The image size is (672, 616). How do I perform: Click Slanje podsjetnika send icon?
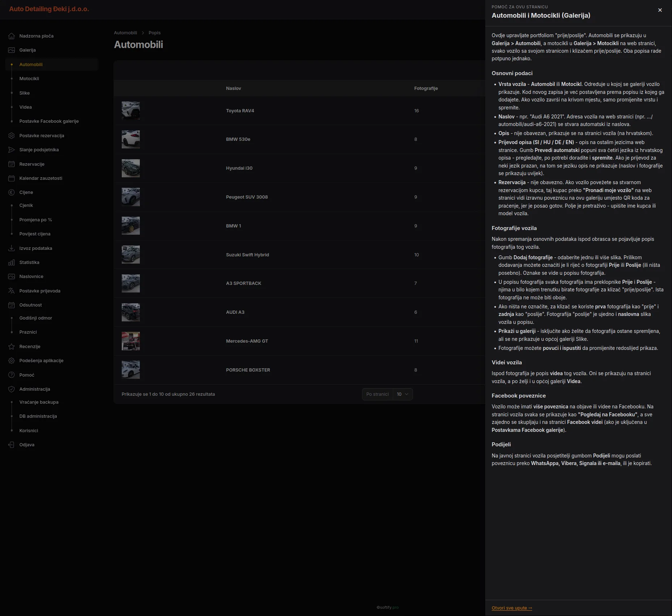(x=12, y=150)
